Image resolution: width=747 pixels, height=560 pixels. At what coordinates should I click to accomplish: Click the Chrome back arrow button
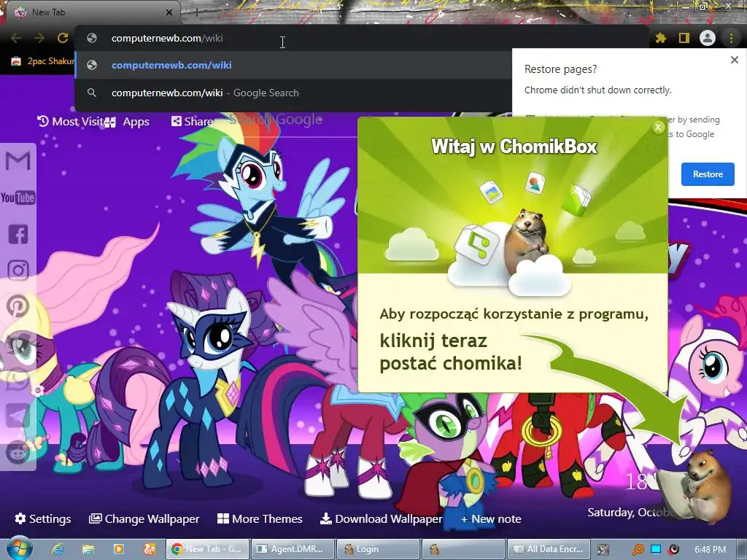click(16, 38)
